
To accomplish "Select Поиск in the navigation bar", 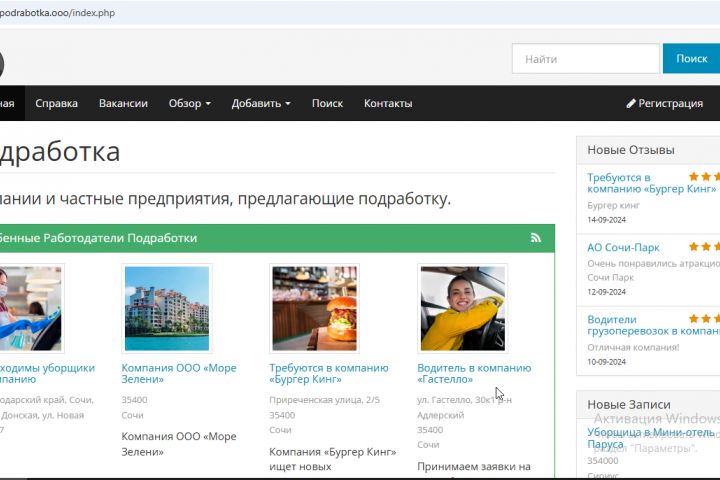I will (327, 103).
